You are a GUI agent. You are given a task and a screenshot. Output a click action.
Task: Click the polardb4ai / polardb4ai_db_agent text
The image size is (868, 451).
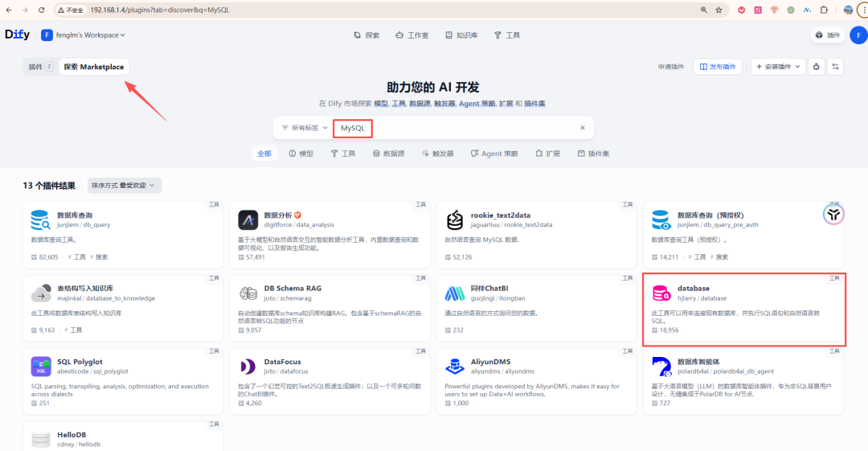pos(726,371)
